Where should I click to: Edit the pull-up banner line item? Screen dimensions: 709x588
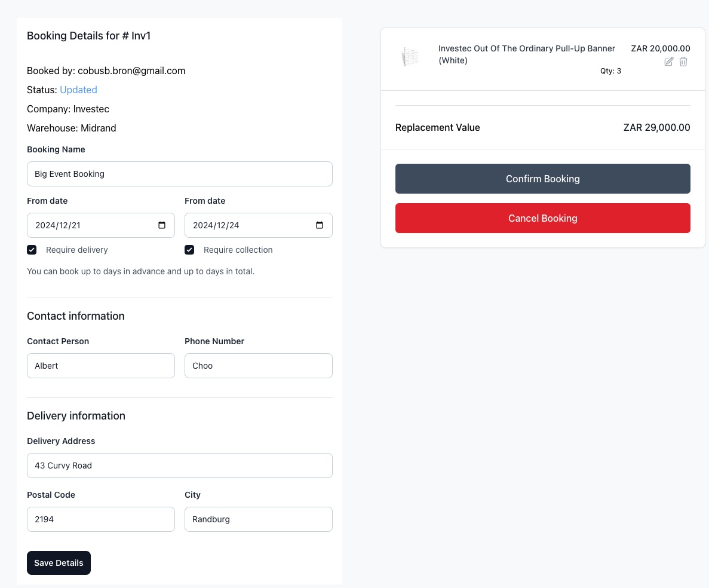669,62
